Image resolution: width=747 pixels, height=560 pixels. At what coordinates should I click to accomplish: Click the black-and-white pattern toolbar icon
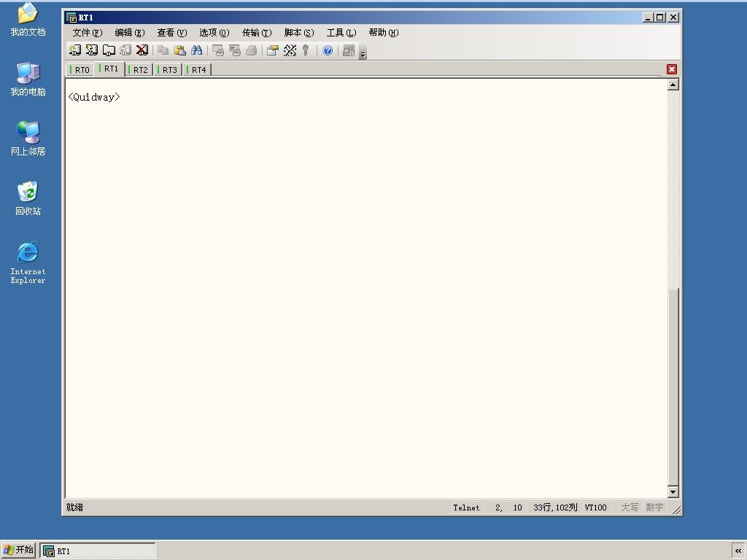pos(290,50)
